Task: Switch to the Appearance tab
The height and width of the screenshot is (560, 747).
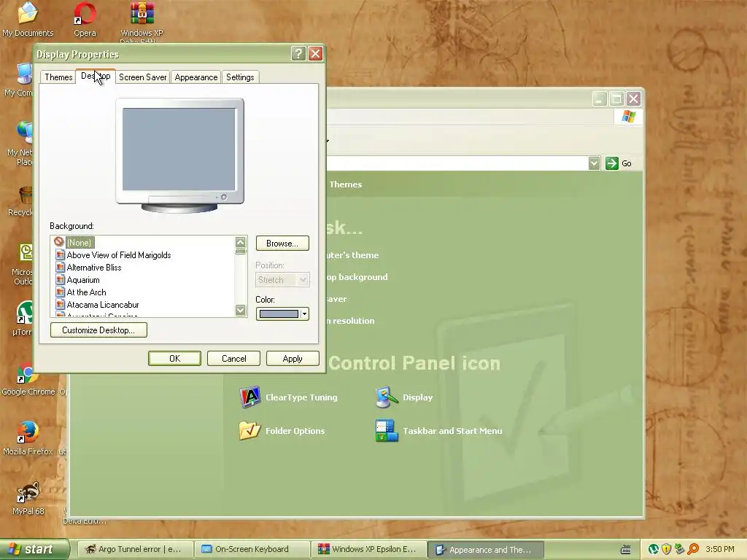Action: (196, 77)
